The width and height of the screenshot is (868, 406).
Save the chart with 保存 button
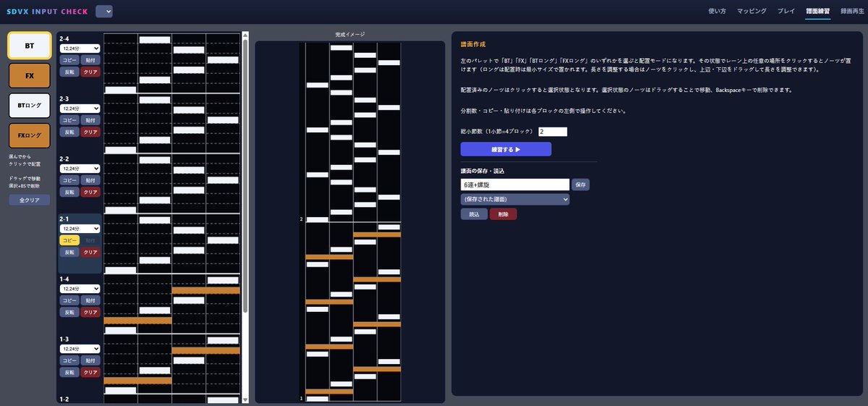[580, 185]
